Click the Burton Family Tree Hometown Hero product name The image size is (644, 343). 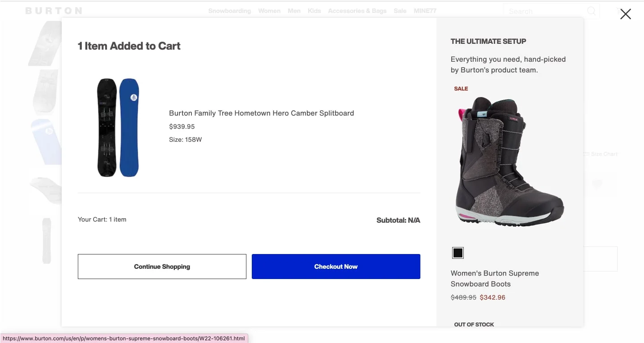point(261,113)
